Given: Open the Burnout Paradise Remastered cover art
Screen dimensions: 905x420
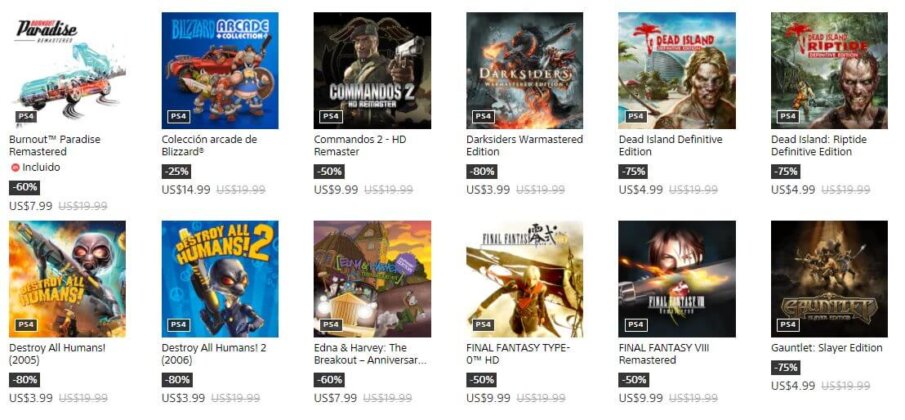Looking at the screenshot, I should click(x=67, y=70).
